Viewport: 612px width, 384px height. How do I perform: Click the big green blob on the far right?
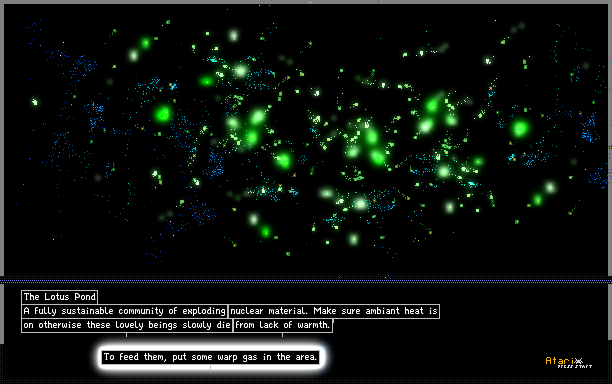coord(520,128)
